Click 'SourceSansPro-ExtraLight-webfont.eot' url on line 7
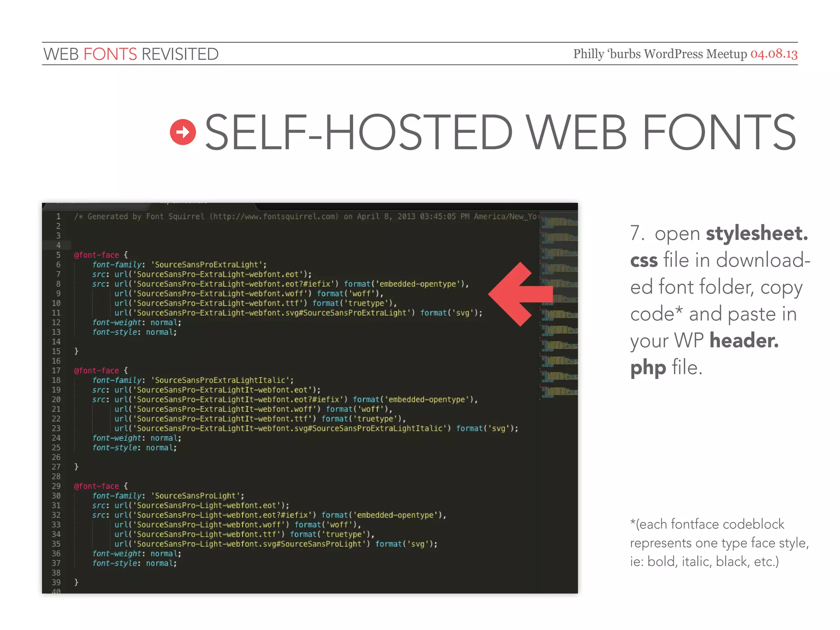Image resolution: width=840 pixels, height=630 pixels. click(x=212, y=274)
